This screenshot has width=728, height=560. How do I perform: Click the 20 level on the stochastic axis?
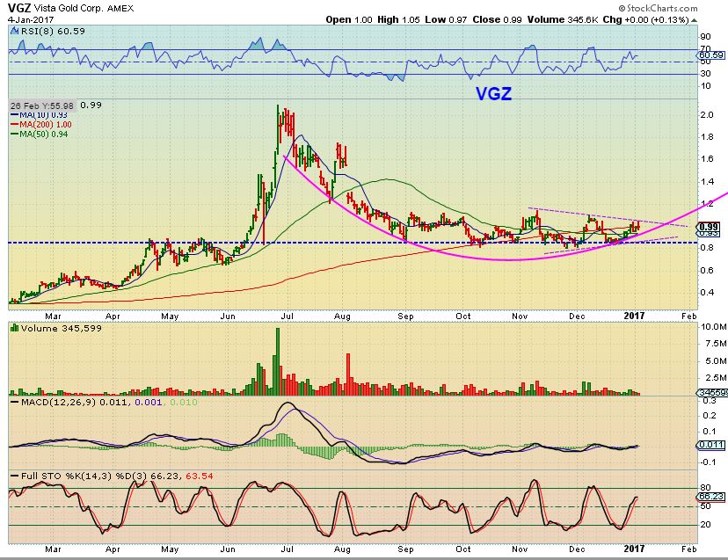click(705, 525)
